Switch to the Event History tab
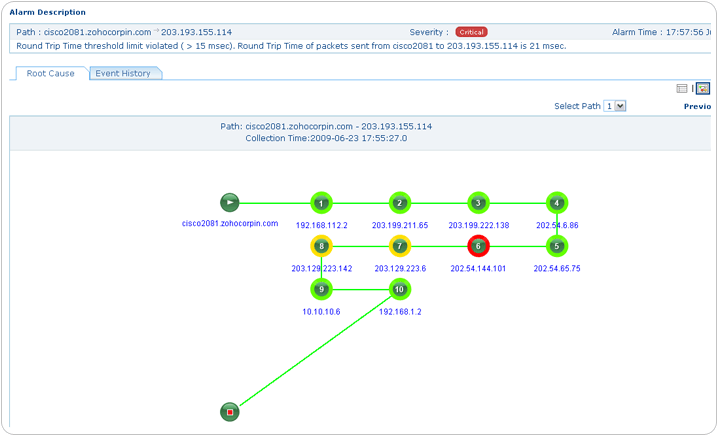718x436 pixels. click(x=123, y=74)
